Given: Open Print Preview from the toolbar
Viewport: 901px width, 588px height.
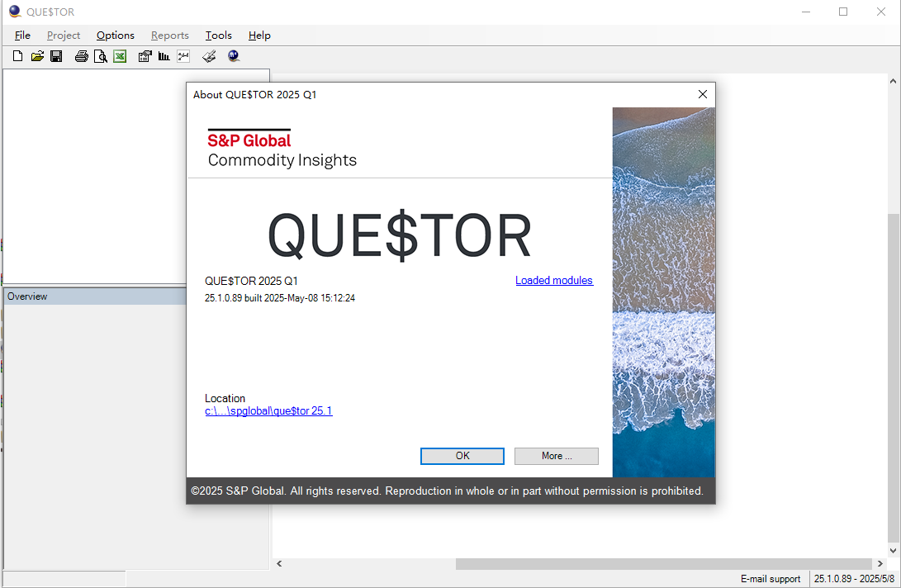Looking at the screenshot, I should pos(100,56).
